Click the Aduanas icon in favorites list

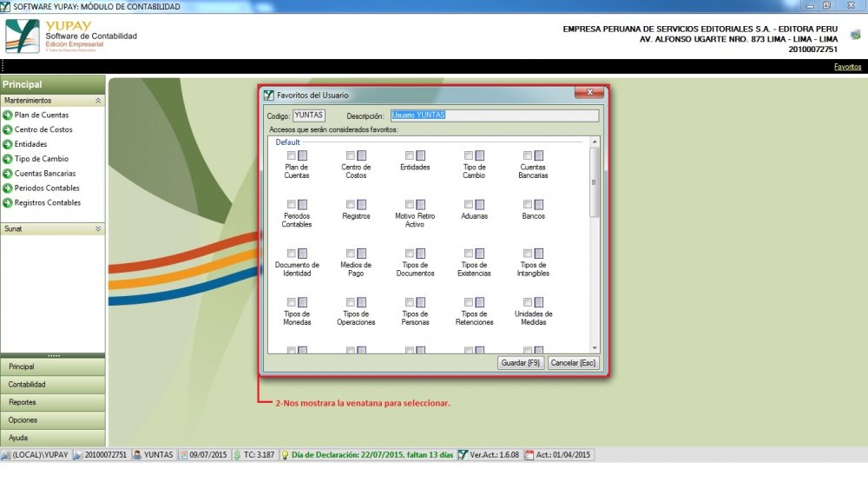(x=479, y=204)
